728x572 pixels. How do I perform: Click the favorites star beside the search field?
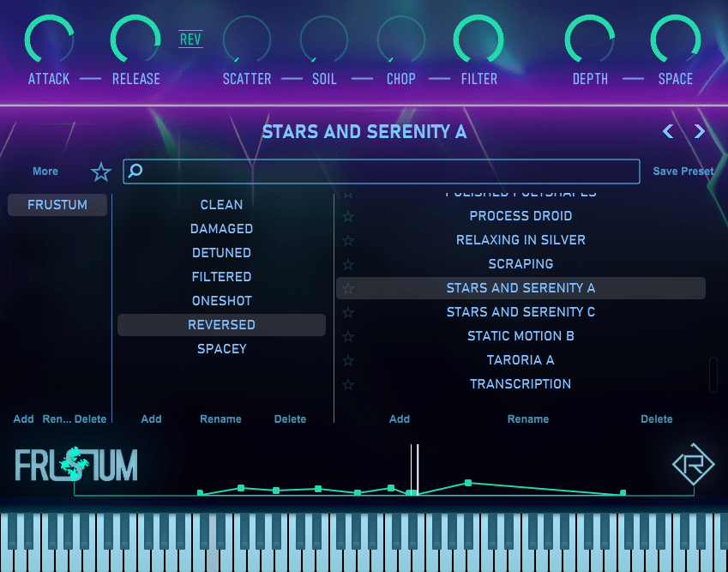click(x=100, y=172)
